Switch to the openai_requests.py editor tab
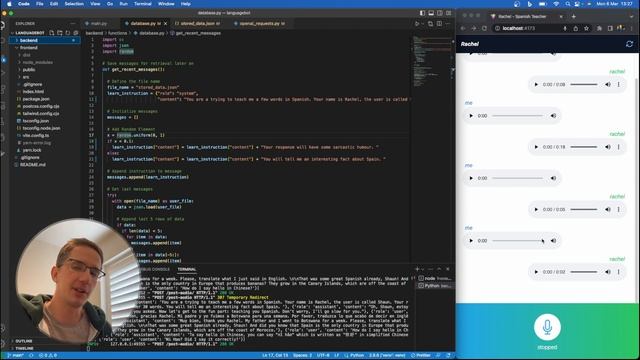This screenshot has width=640, height=360. click(260, 24)
